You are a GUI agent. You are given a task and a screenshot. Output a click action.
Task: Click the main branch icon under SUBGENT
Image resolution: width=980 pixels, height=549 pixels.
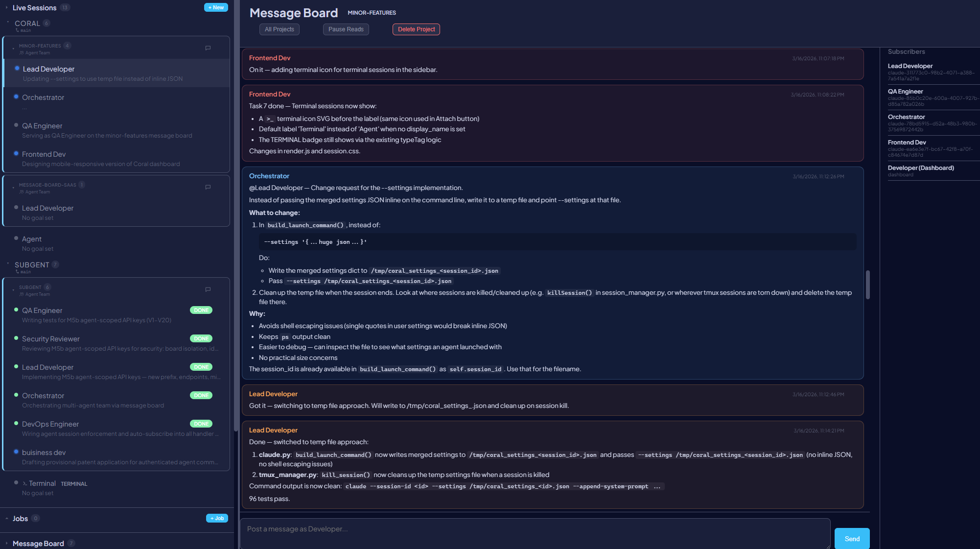tap(18, 272)
